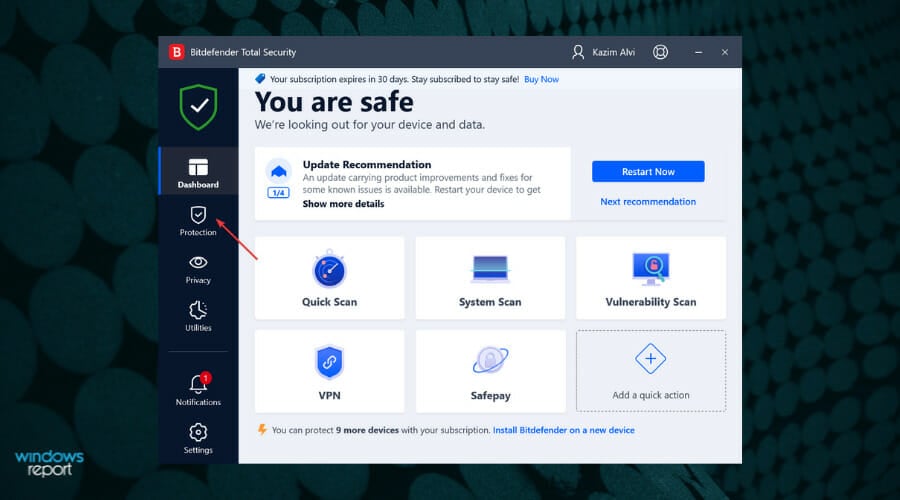This screenshot has width=900, height=500.
Task: Run the Vulnerability Scan
Action: [651, 278]
